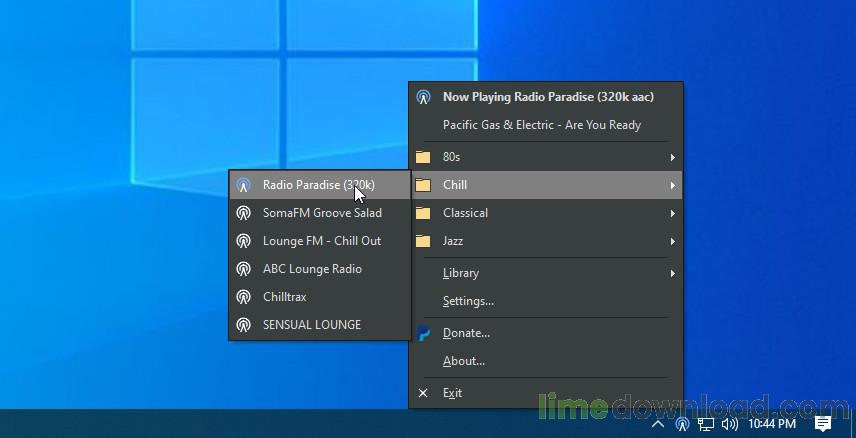Click the Chilltrax station icon

(x=243, y=297)
